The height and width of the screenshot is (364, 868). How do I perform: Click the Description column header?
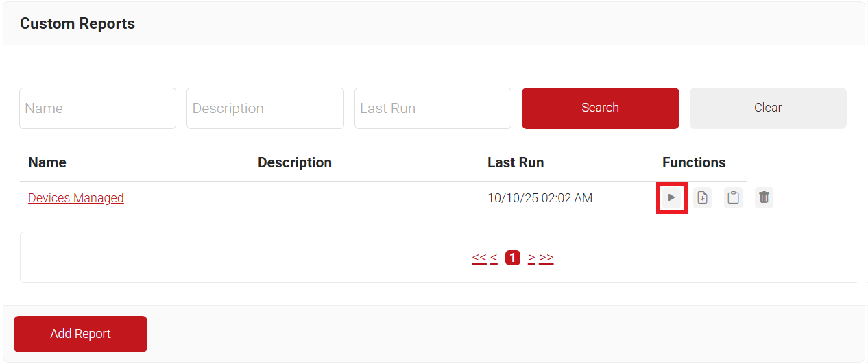(295, 162)
